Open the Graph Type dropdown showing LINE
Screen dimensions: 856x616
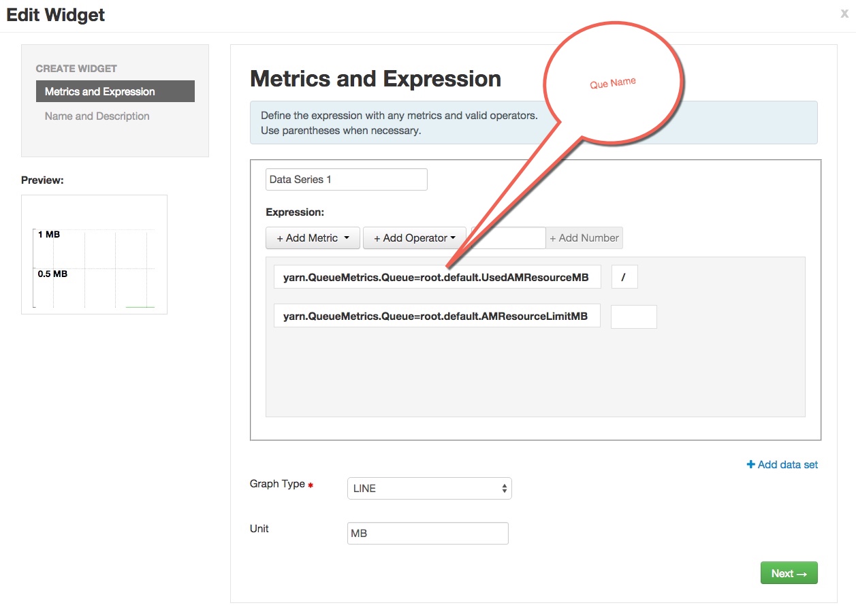pyautogui.click(x=428, y=488)
